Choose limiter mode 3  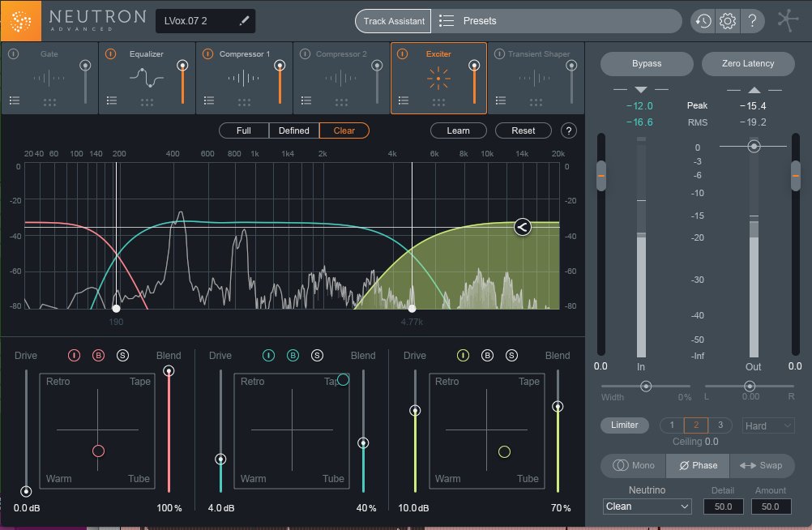click(720, 425)
